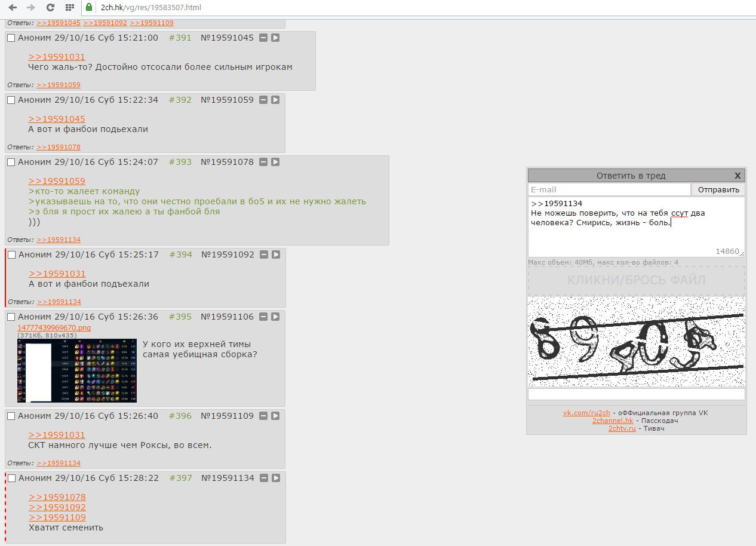Hide post №19591059 with minus icon

point(263,100)
